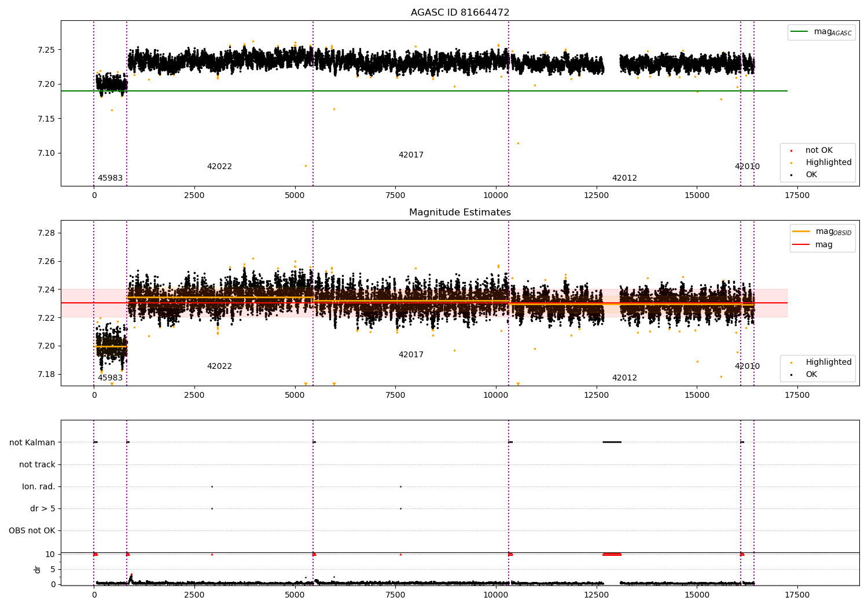
Task: Click y-axis tick 7.25 in top plot
Action: 46,50
